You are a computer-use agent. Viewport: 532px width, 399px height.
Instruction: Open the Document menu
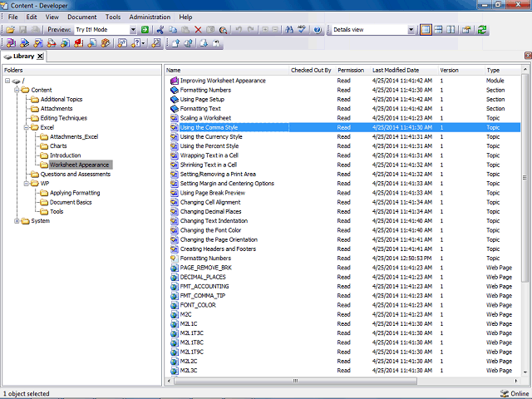pyautogui.click(x=81, y=17)
